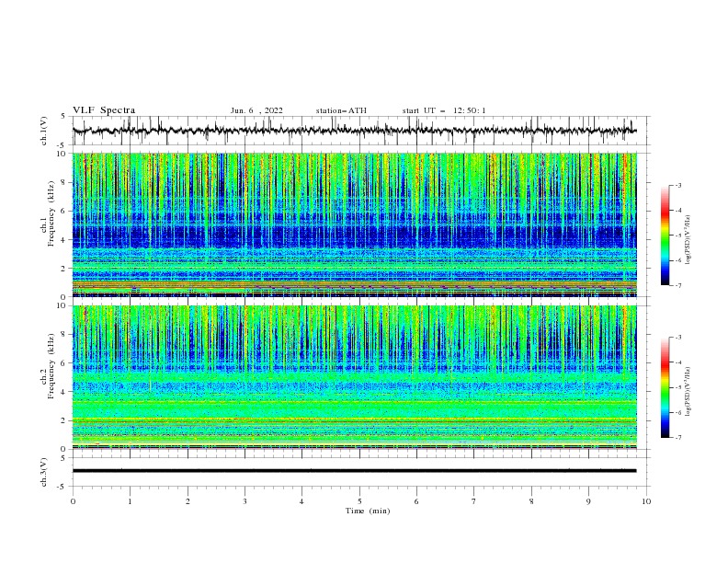Click the ch.3(V) flat black trace
This screenshot has width=728, height=563.
355,471
